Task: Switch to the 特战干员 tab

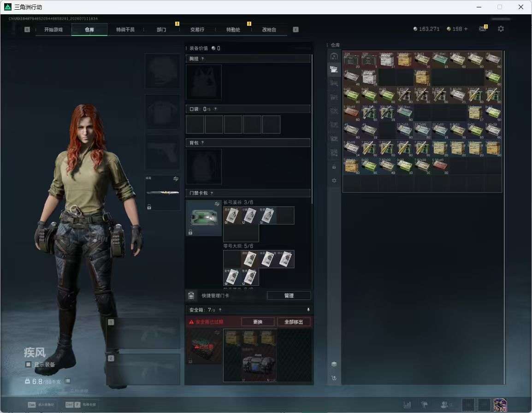Action: tap(125, 29)
